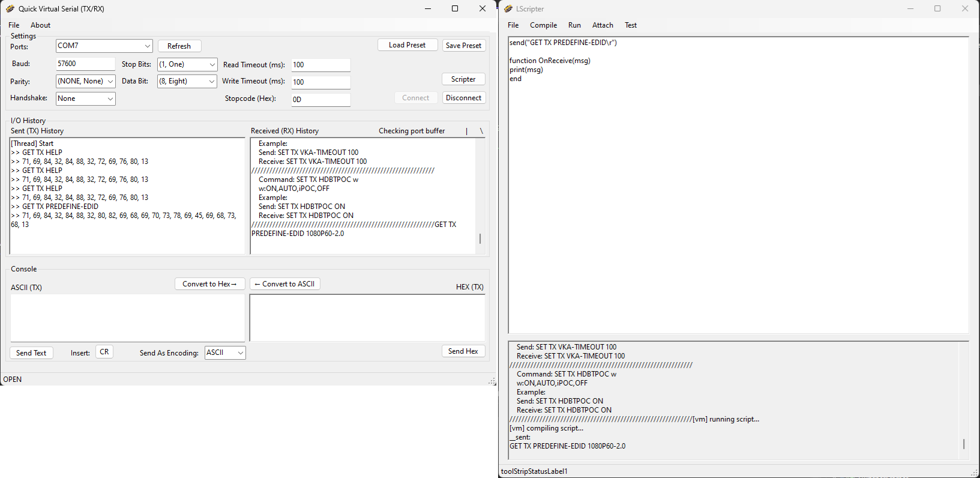Maximize the Quick Virtual Serial window
The height and width of the screenshot is (478, 980).
[455, 8]
